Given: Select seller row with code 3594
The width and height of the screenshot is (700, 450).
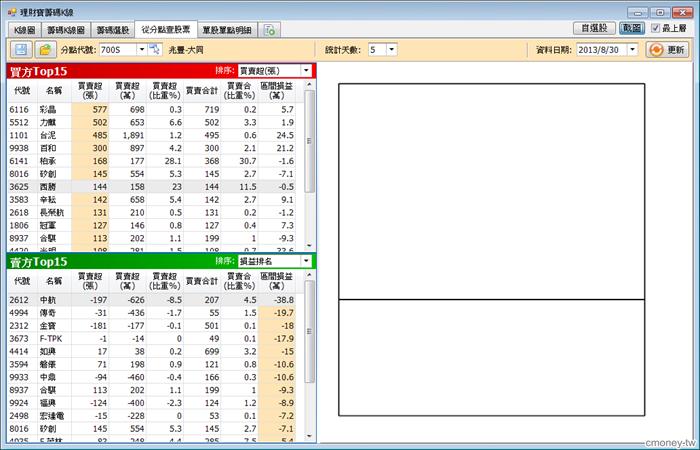Looking at the screenshot, I should pyautogui.click(x=151, y=364).
